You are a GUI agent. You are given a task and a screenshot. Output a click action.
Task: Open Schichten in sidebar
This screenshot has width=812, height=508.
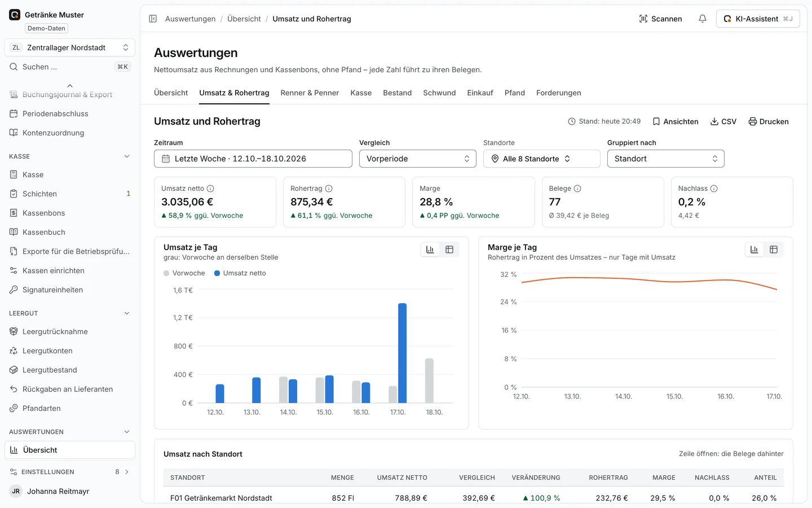click(70, 194)
